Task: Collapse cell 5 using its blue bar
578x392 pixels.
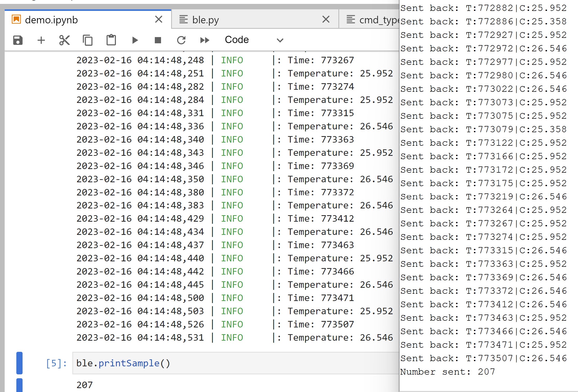Action: coord(19,363)
